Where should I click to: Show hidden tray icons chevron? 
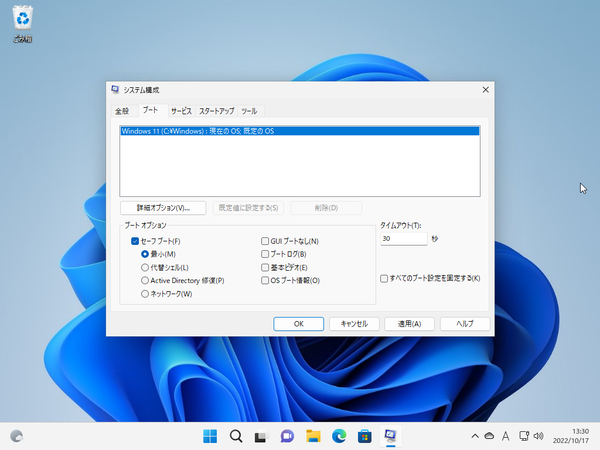[x=475, y=436]
